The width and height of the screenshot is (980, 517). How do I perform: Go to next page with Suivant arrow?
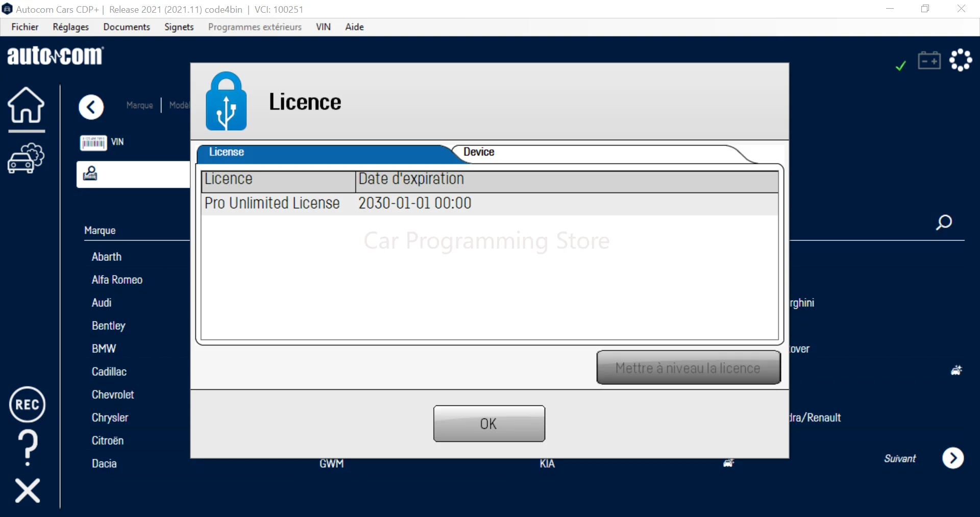coord(953,458)
